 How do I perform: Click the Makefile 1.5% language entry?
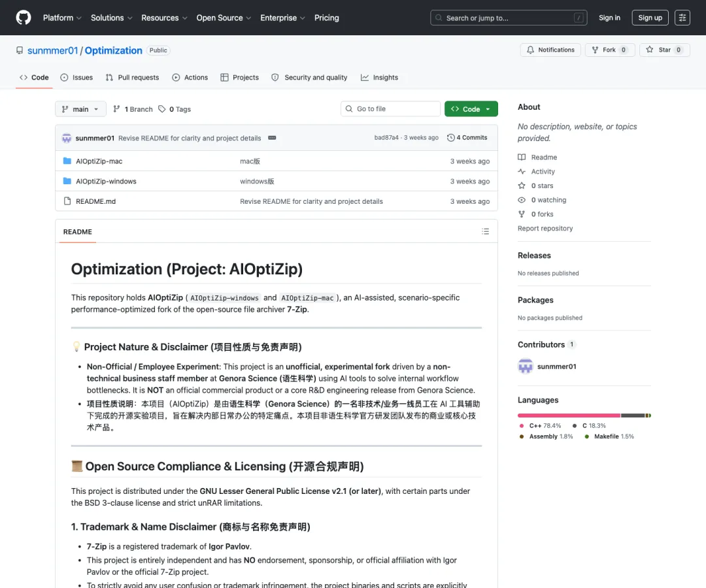click(x=609, y=436)
